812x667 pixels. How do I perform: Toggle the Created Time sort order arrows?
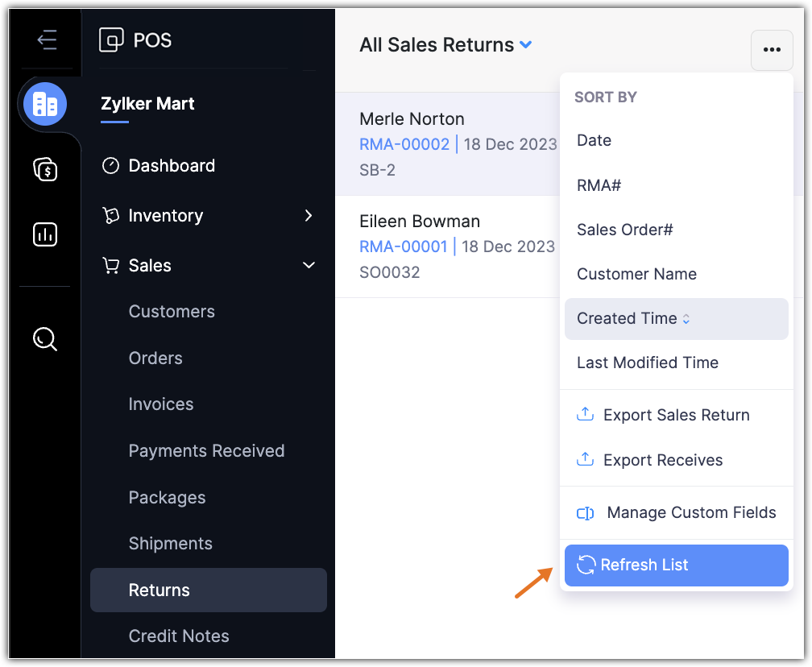(x=686, y=319)
